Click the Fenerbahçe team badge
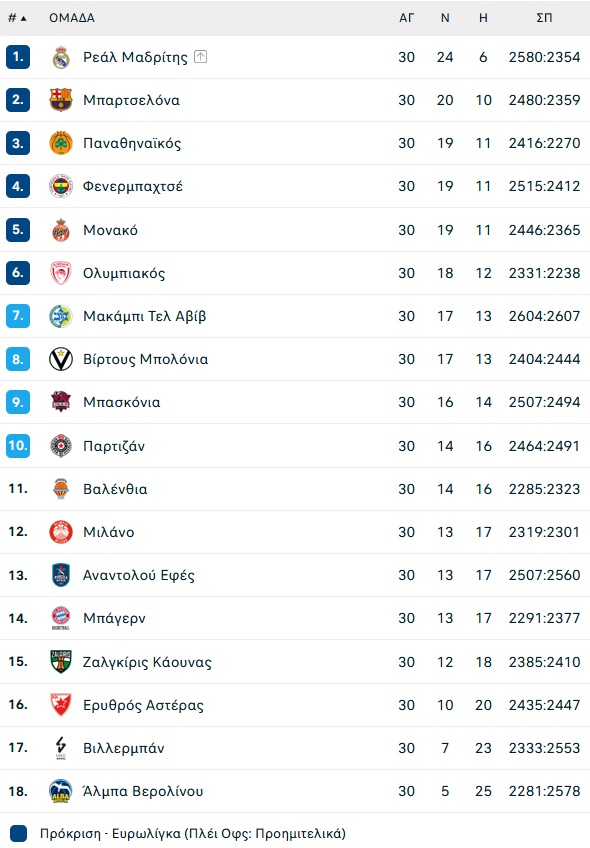590x848 pixels. (61, 186)
